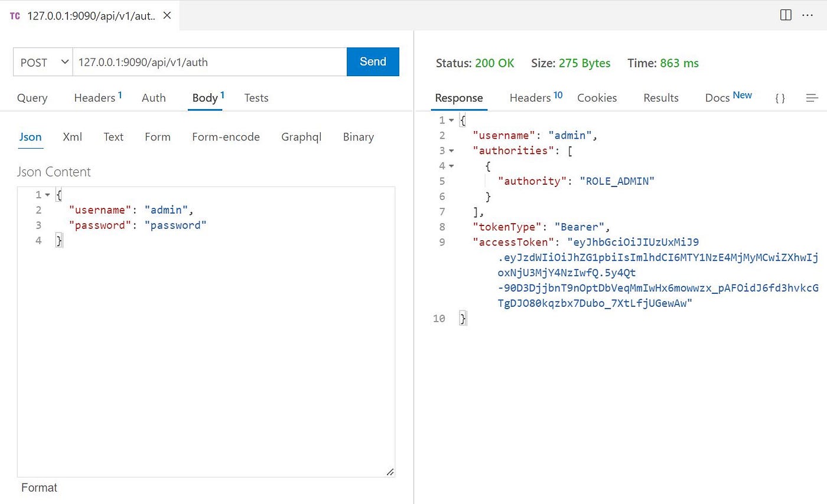The height and width of the screenshot is (504, 827).
Task: Open the Response tab
Action: tap(459, 98)
